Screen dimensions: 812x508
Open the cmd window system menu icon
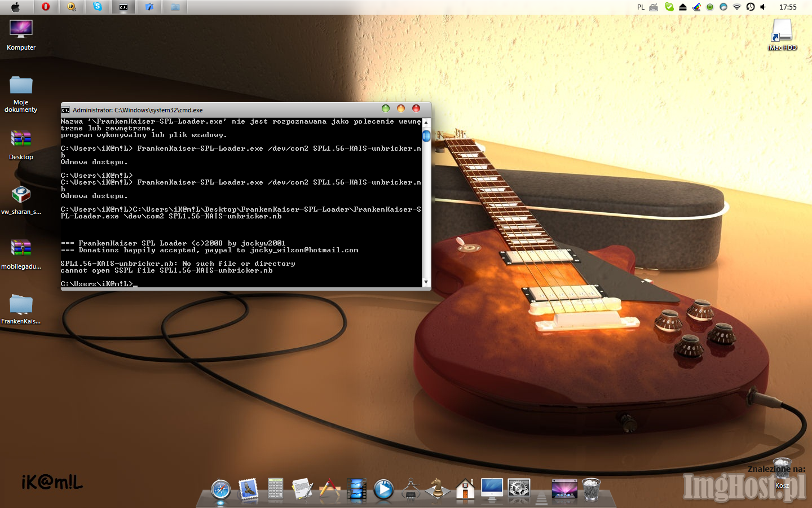pyautogui.click(x=65, y=110)
